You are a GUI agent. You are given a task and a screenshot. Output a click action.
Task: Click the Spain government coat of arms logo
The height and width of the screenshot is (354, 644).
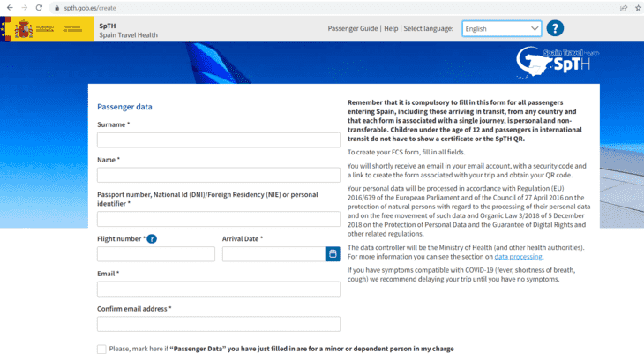[x=24, y=29]
